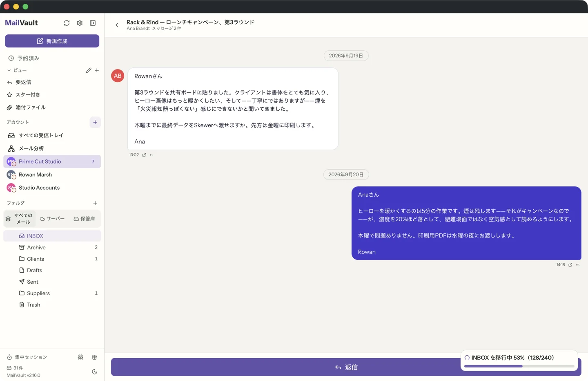Add a new folder with plus icon
The image size is (588, 381).
pos(95,203)
